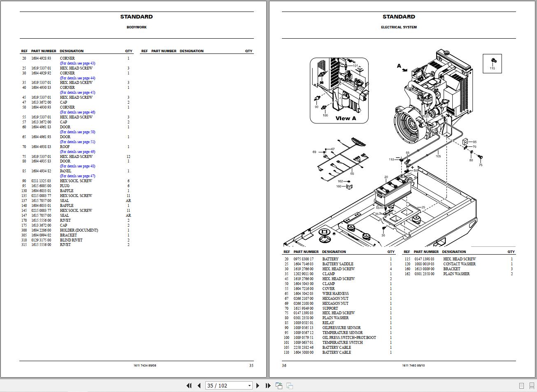Open the 'For details see page 43' link
This screenshot has height=392, width=537.
[x=77, y=63]
